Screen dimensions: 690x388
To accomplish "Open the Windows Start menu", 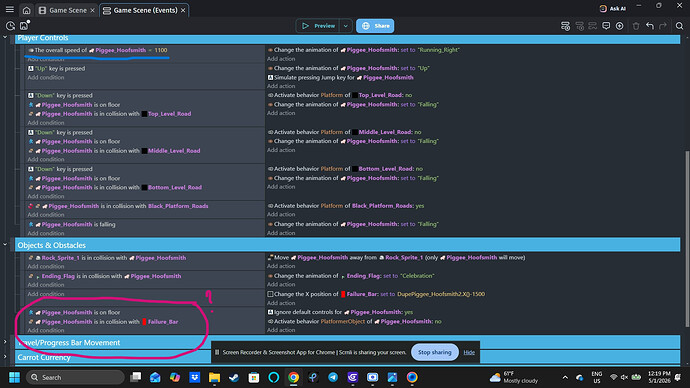I will pos(15,377).
